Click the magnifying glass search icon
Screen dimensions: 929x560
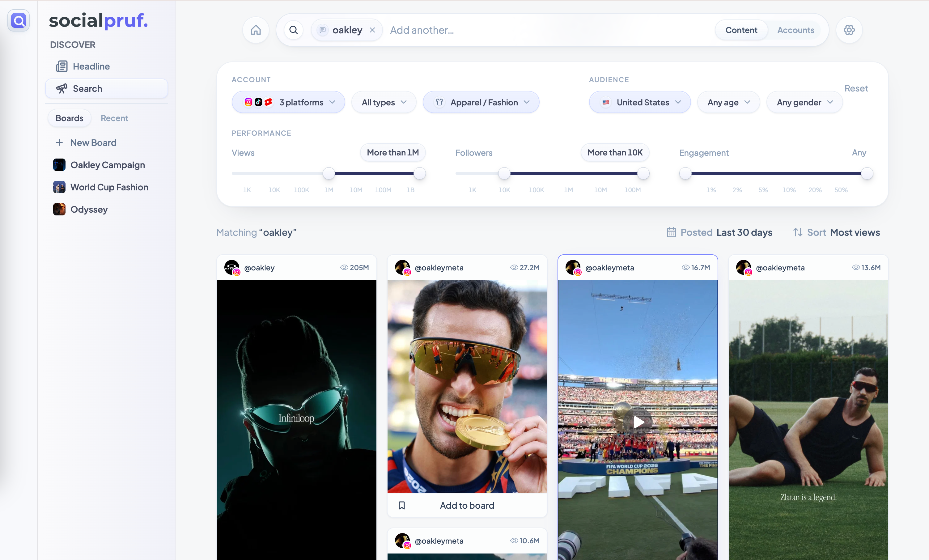pyautogui.click(x=294, y=30)
